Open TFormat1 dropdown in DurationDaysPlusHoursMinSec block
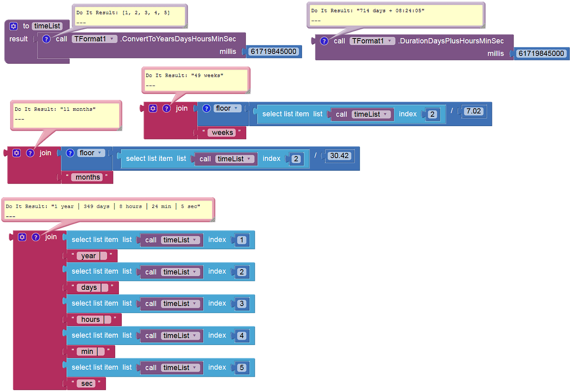 tap(372, 41)
